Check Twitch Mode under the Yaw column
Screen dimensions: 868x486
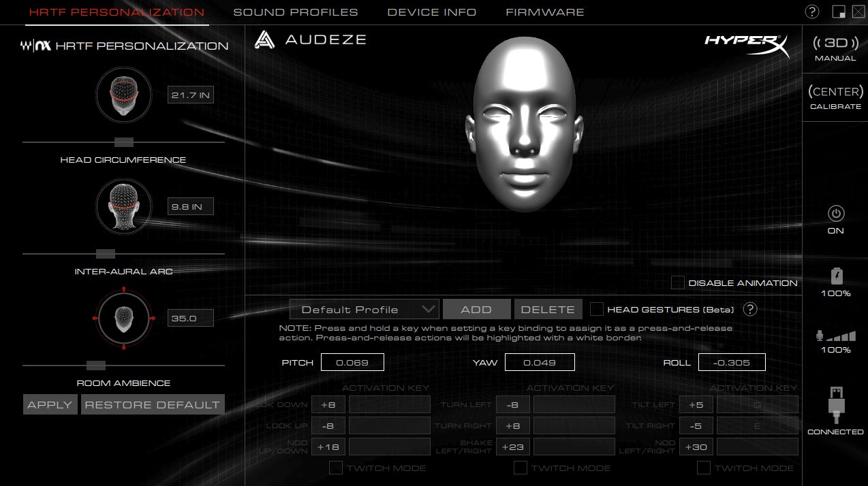(521, 468)
